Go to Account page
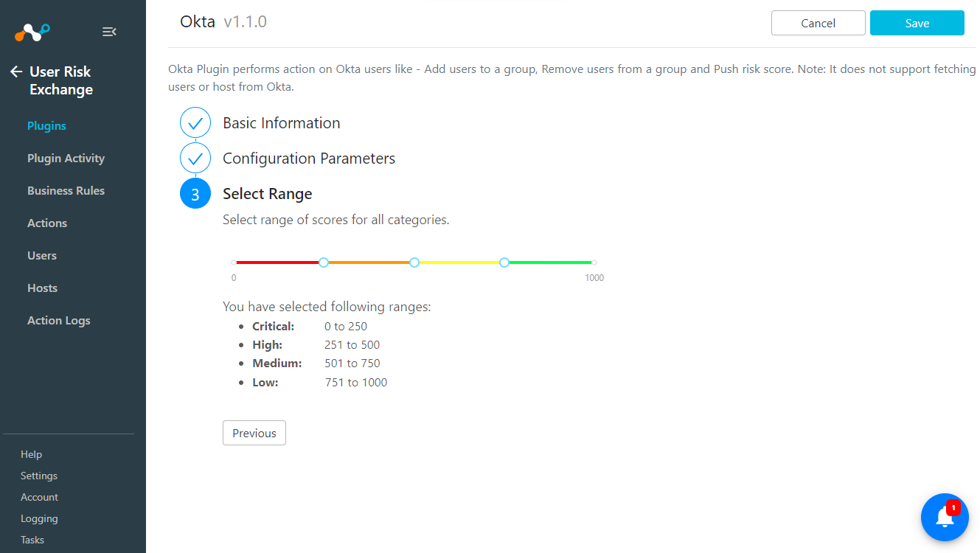 click(x=39, y=498)
